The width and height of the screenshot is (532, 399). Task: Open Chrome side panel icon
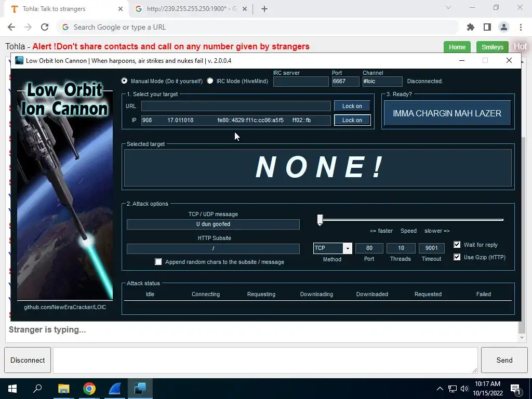pos(487,27)
